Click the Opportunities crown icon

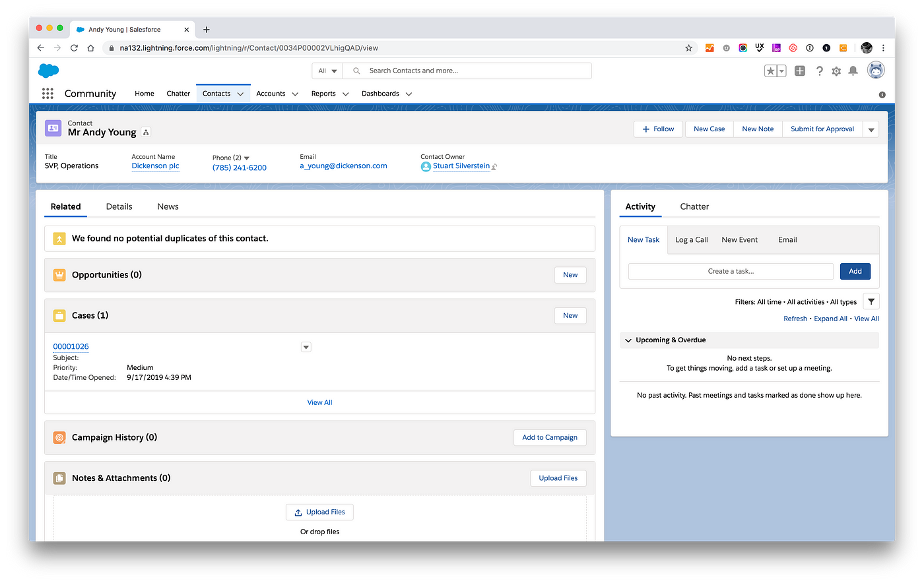tap(59, 275)
